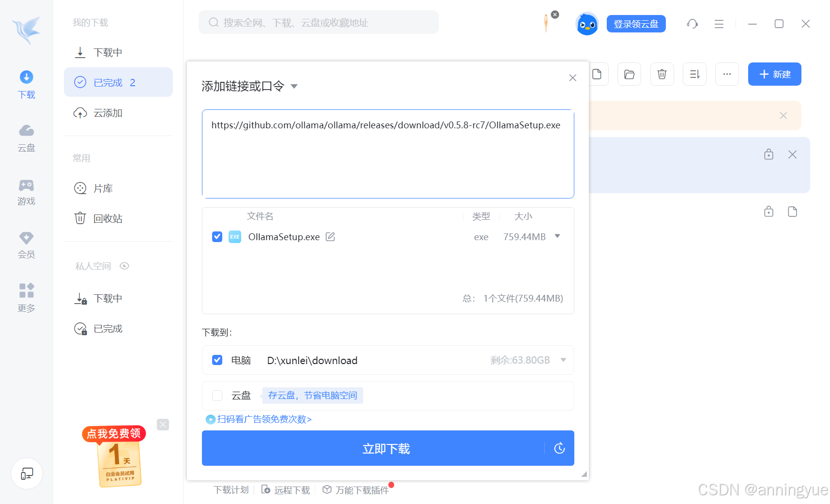The width and height of the screenshot is (830, 504).
Task: Expand 添加链接或口令 title dropdown
Action: (x=294, y=87)
